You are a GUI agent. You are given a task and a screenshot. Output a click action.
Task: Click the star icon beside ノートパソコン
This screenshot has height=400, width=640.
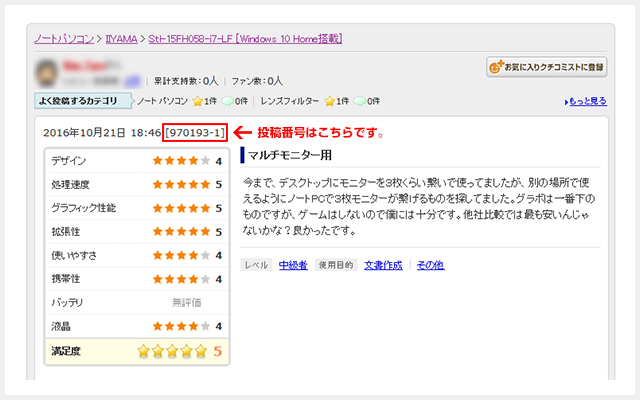click(x=198, y=101)
